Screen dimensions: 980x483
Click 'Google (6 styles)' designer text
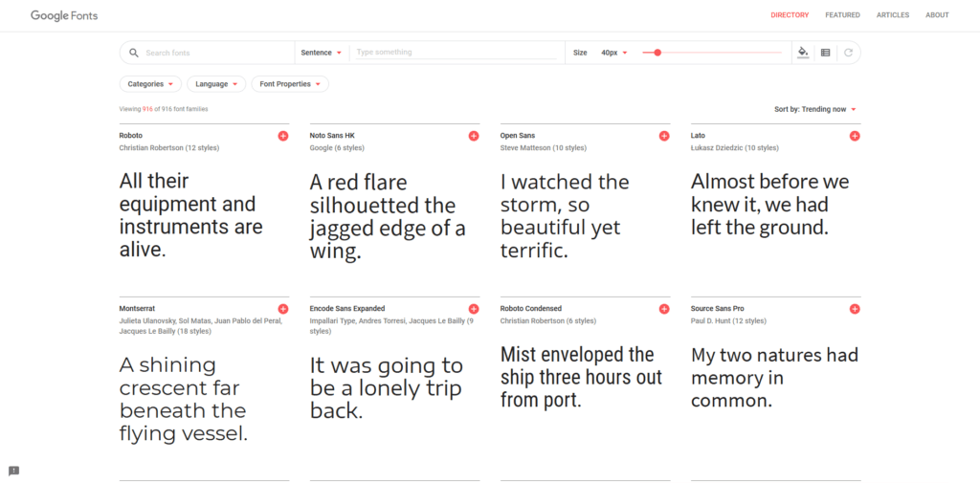[x=337, y=148]
